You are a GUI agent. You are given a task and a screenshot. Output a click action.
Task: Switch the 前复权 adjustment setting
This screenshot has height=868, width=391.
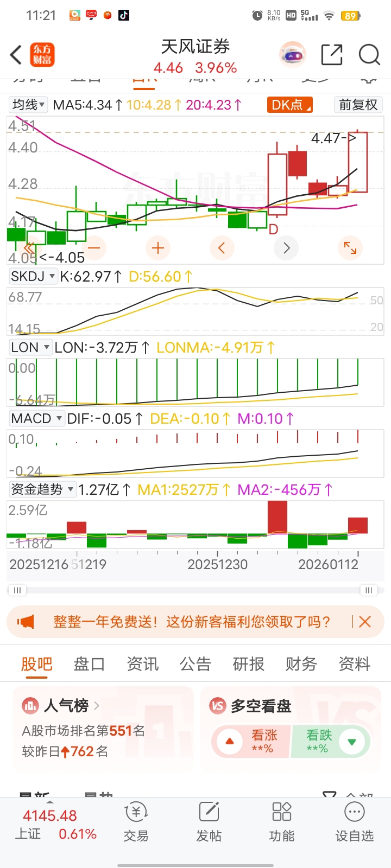358,105
